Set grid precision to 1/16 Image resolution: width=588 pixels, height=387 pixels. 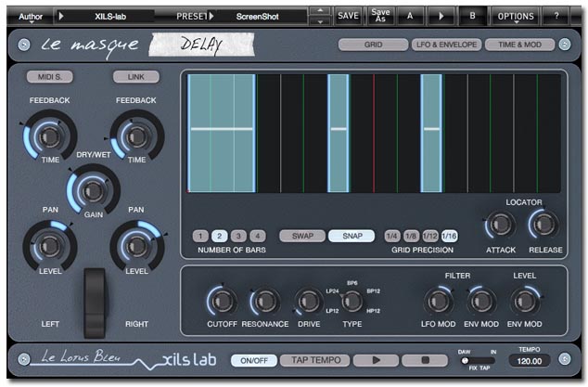click(449, 236)
